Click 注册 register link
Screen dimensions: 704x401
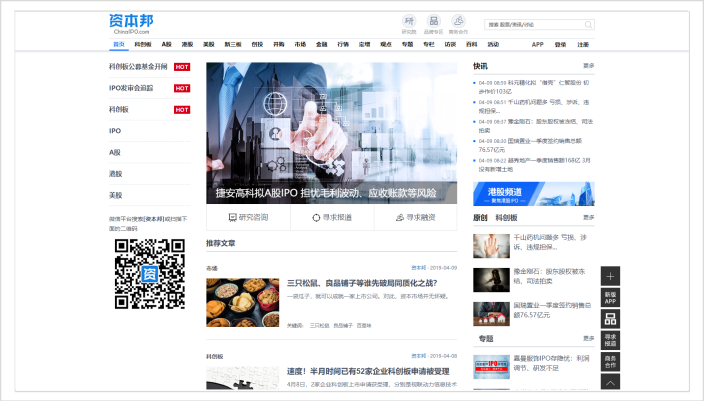click(x=583, y=44)
